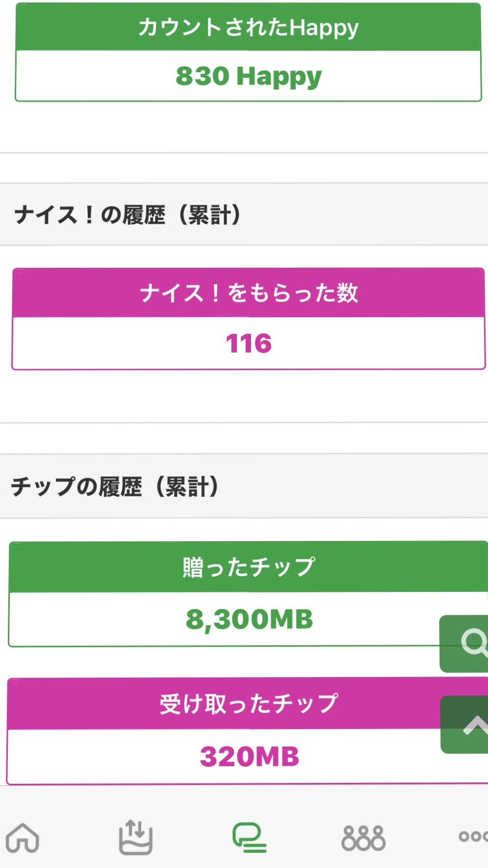This screenshot has height=868, width=488.
Task: Click the カウントされたHappy green header
Action: point(248,27)
